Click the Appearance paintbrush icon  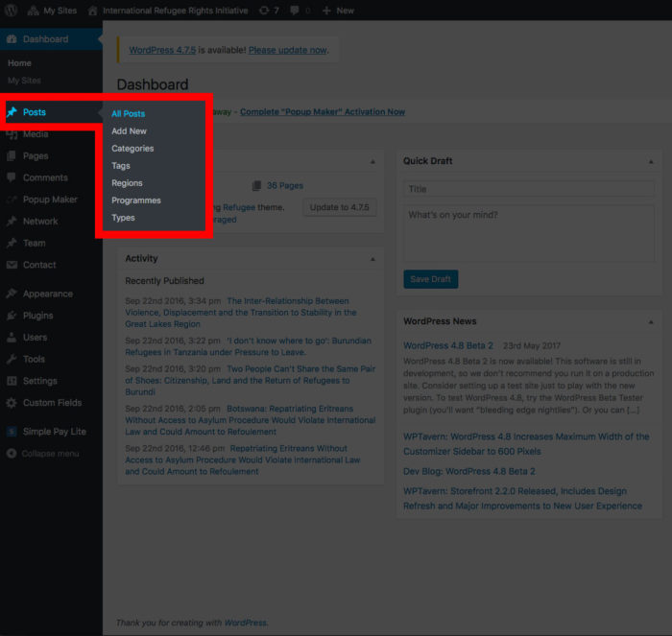click(x=12, y=294)
